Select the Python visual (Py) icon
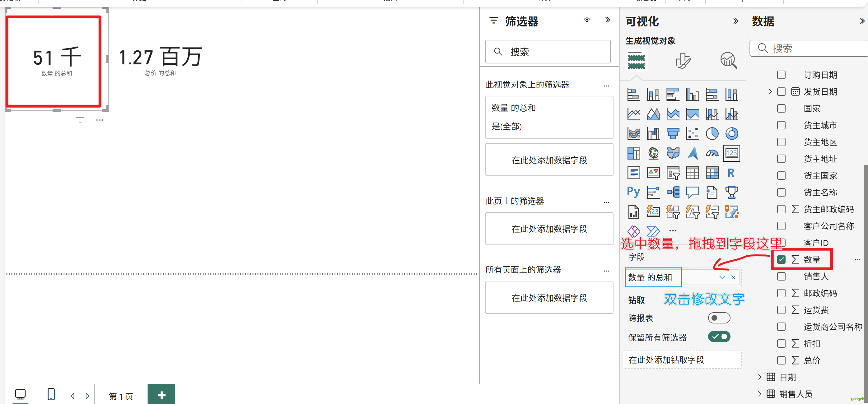This screenshot has height=404, width=868. click(633, 192)
